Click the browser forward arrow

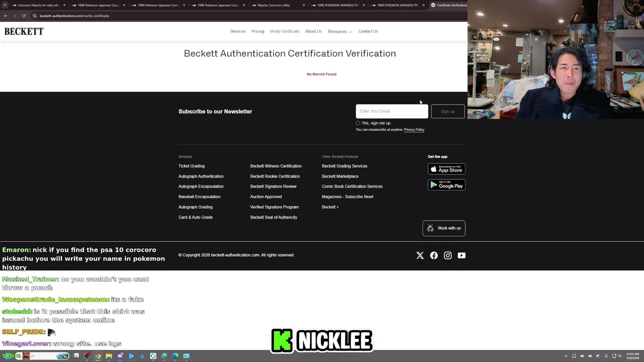pyautogui.click(x=14, y=16)
